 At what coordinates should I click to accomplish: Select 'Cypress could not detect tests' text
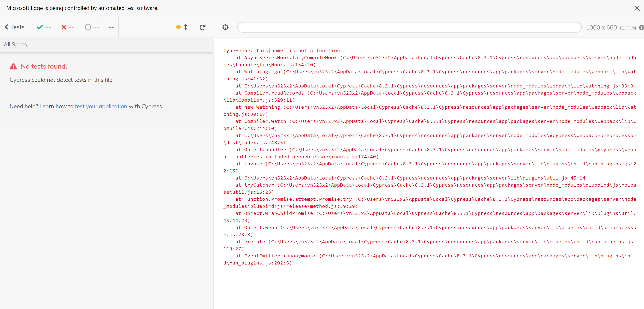pos(62,80)
